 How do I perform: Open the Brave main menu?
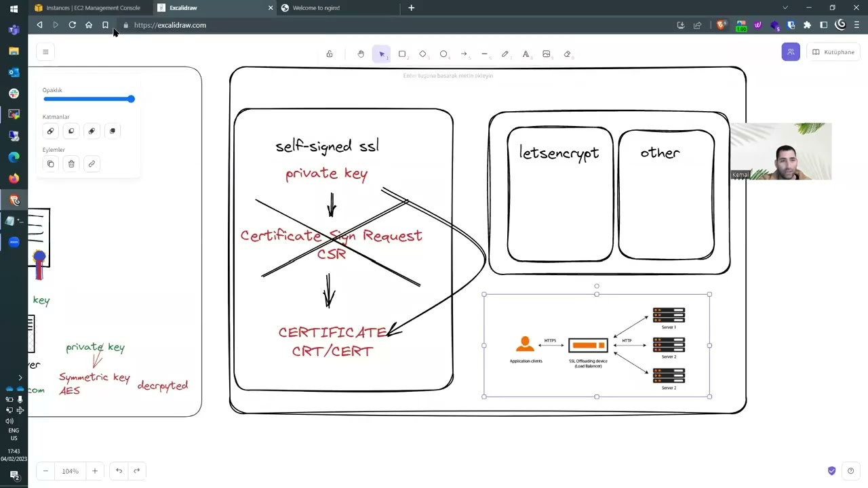857,25
